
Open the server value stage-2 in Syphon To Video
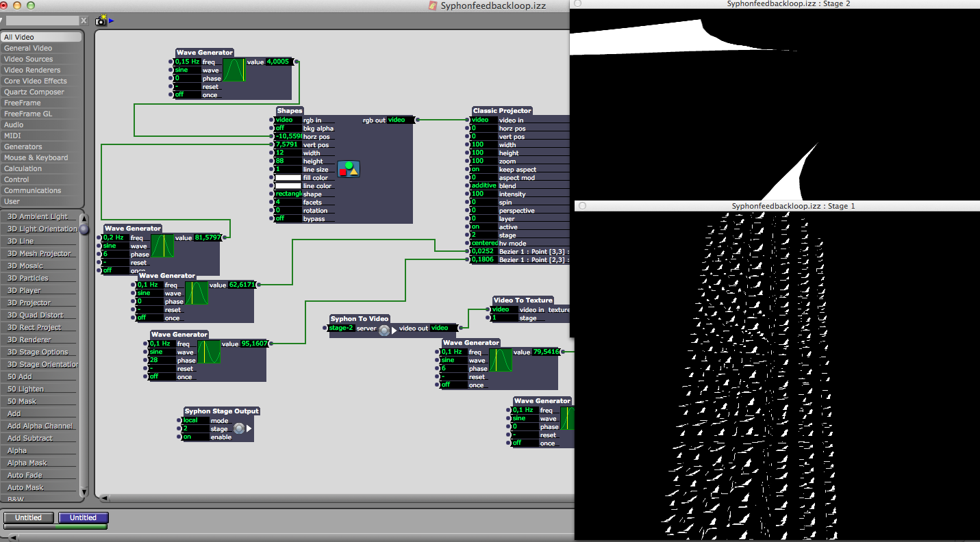tap(342, 328)
